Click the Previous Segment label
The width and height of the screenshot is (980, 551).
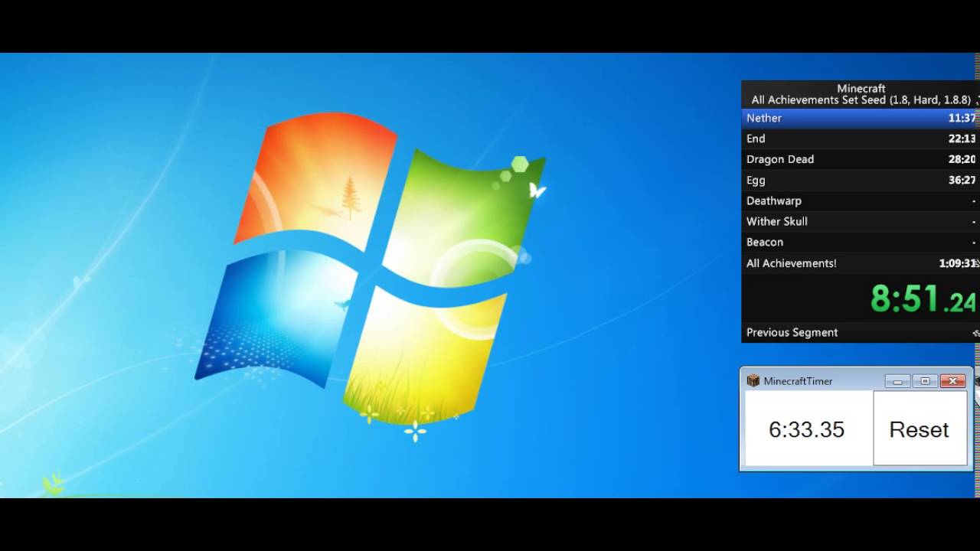(x=792, y=332)
